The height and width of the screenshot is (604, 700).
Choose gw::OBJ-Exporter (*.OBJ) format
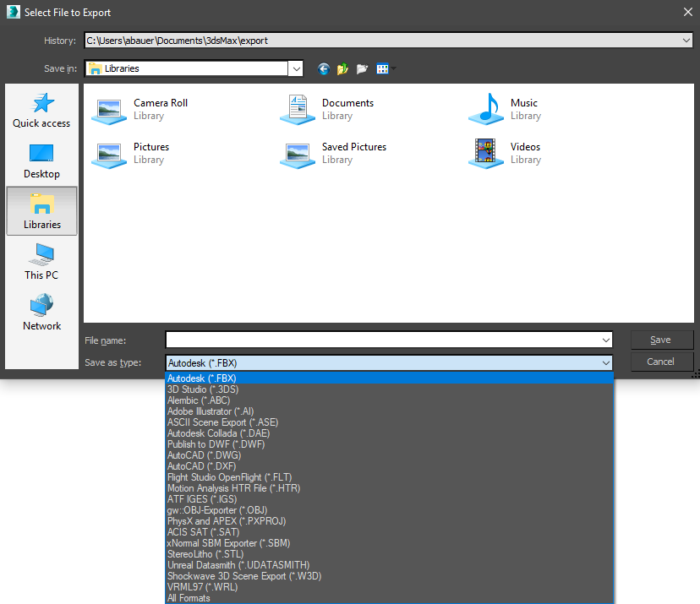(x=389, y=510)
